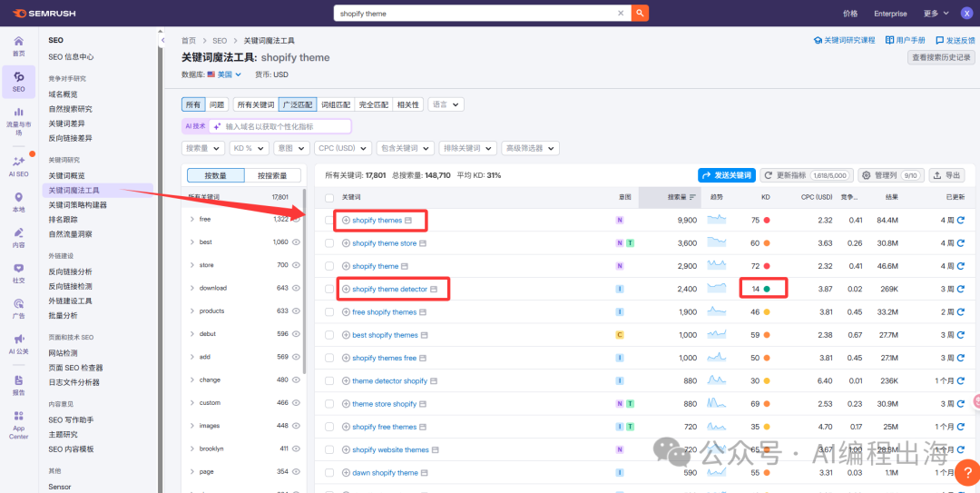This screenshot has width=980, height=493.
Task: Click the 导出 export button
Action: [x=946, y=175]
